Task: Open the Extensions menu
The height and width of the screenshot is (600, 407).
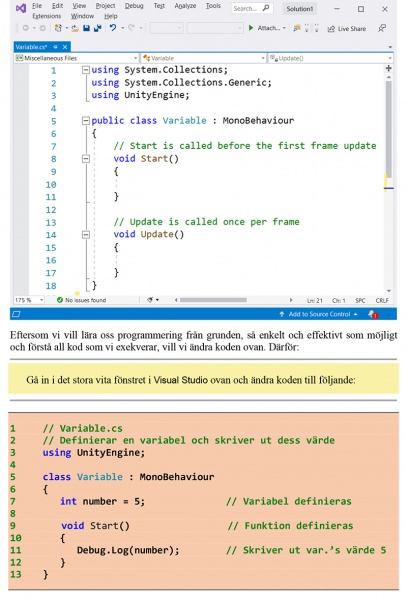Action: tap(46, 16)
